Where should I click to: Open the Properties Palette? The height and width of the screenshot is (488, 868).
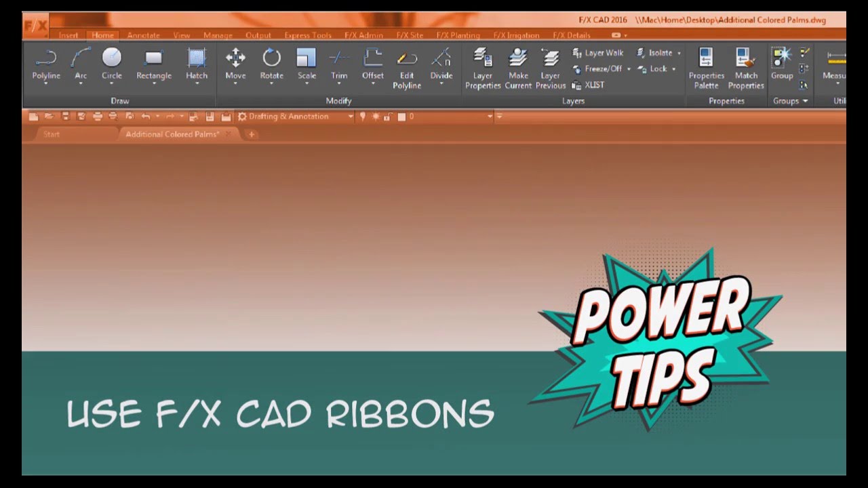point(707,68)
